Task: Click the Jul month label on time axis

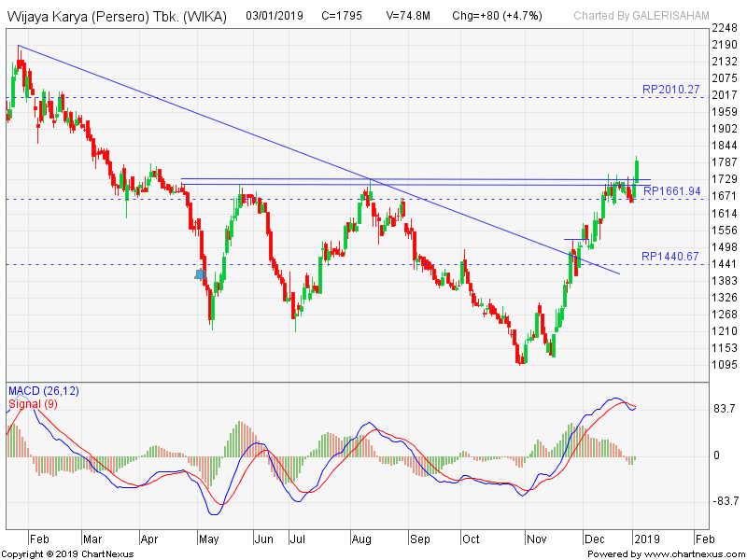Action: tap(297, 539)
